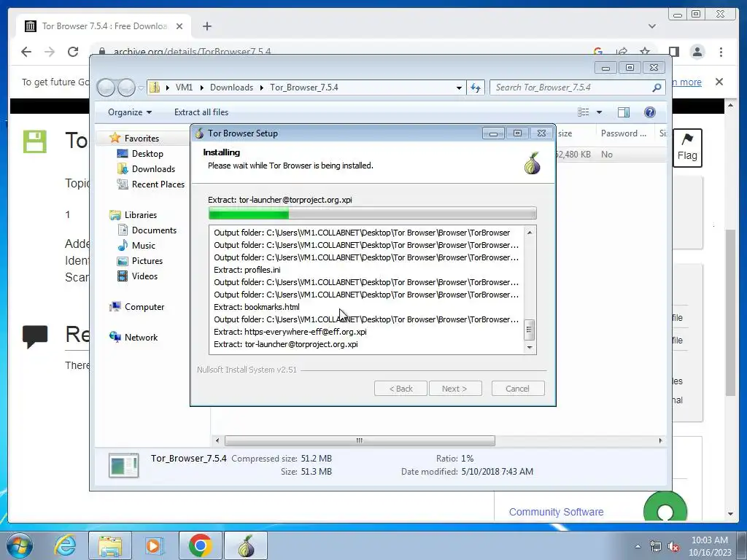
Task: Open the Chrome share page icon
Action: pyautogui.click(x=622, y=52)
